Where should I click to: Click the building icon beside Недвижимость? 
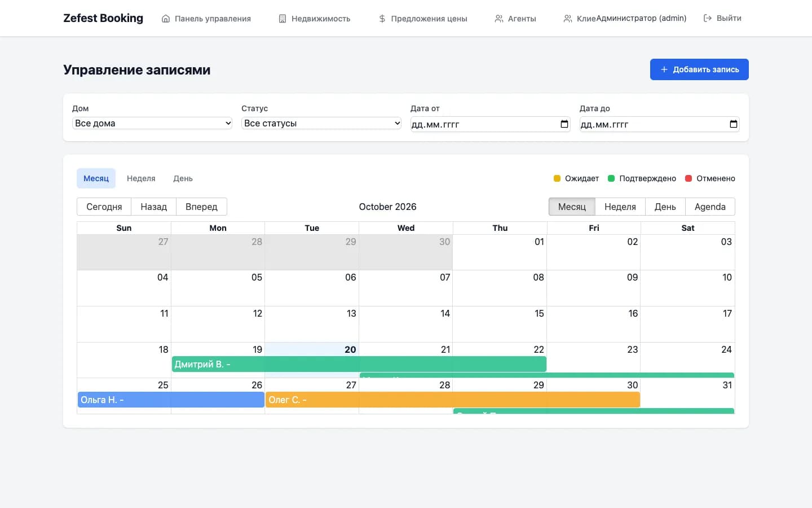(283, 19)
